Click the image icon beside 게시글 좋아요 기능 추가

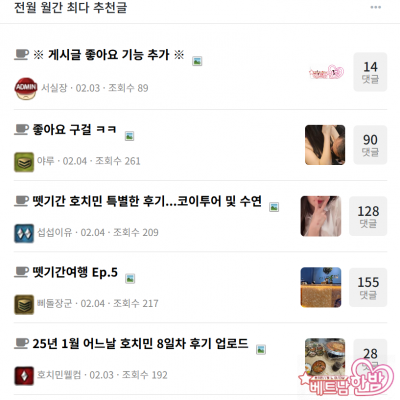[197, 61]
